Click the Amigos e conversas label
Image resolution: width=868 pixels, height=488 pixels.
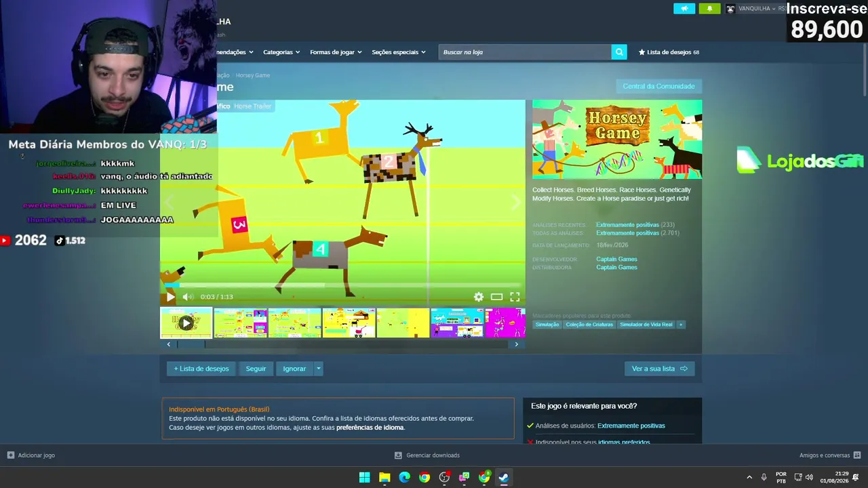pos(825,455)
